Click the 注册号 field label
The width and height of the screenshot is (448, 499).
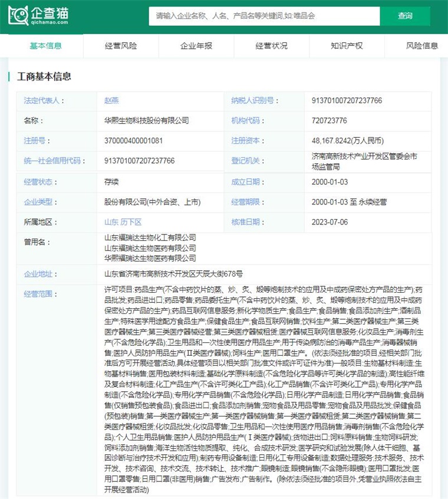[x=35, y=141]
